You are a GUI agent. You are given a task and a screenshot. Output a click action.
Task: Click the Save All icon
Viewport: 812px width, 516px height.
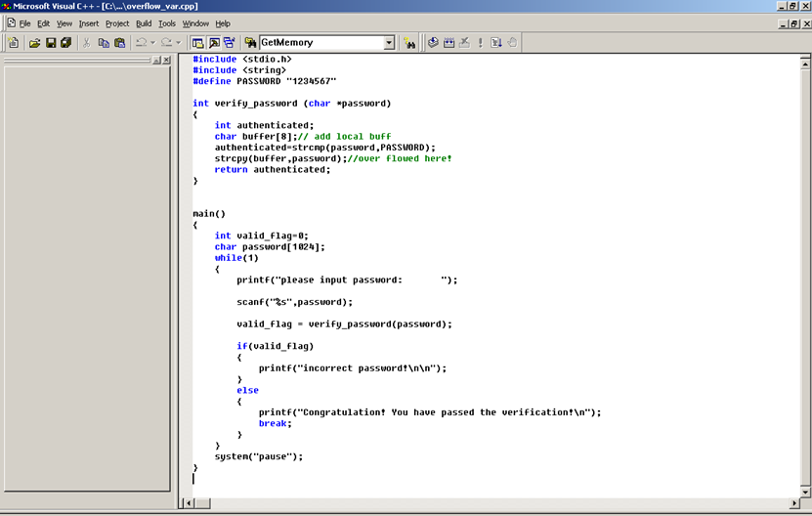(x=66, y=43)
